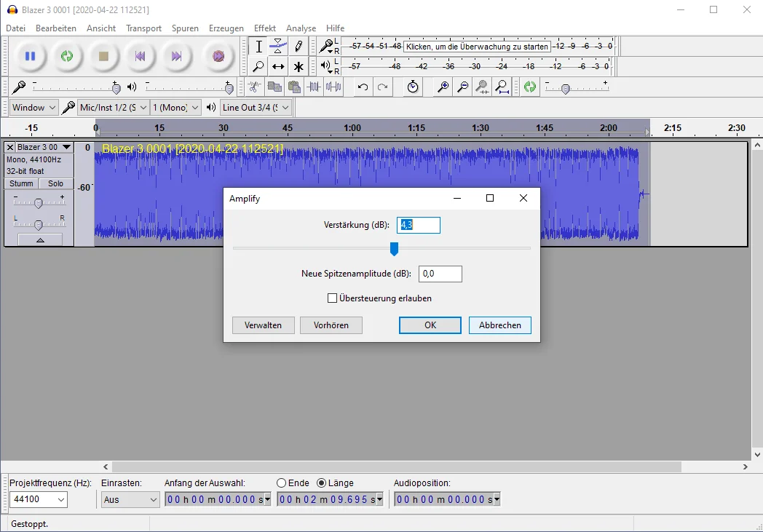The image size is (763, 532).
Task: Select the Ende radio button
Action: click(x=282, y=483)
